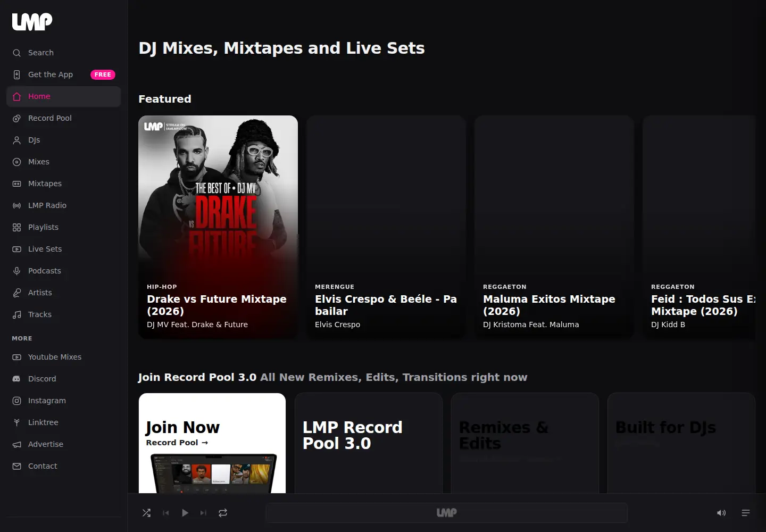
Task: Click the LMP Radio broadcast icon
Action: pos(17,205)
